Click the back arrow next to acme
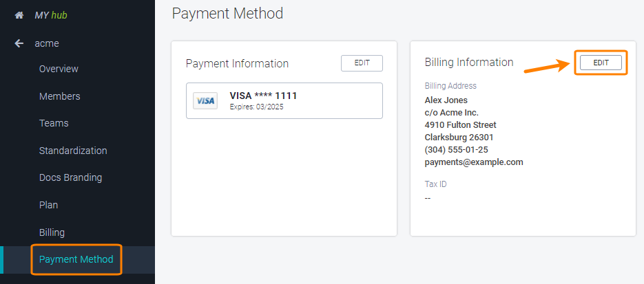This screenshot has width=644, height=284. click(x=19, y=43)
